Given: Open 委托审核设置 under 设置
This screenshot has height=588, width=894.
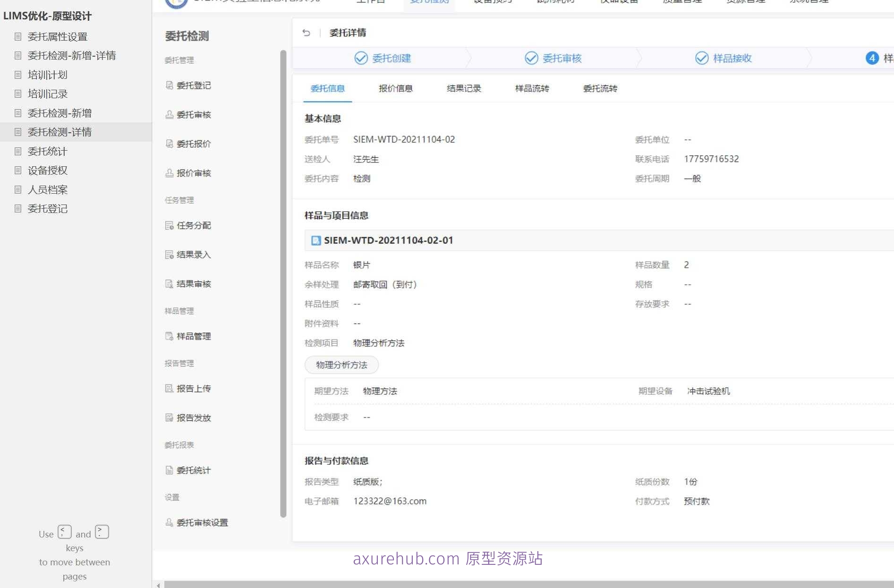Looking at the screenshot, I should (x=202, y=523).
